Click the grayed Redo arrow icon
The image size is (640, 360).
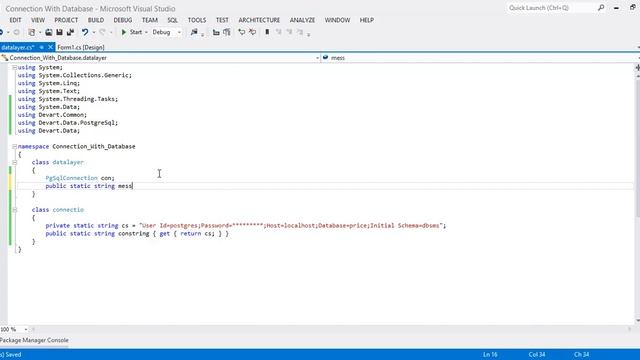(x=102, y=32)
